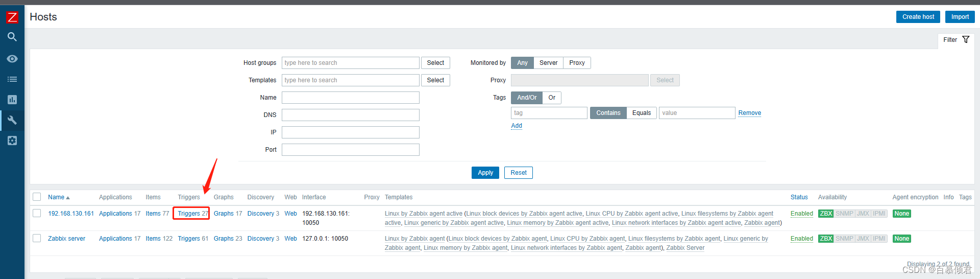The height and width of the screenshot is (279, 980).
Task: Toggle Enabled status of Zabbix server
Action: click(802, 239)
